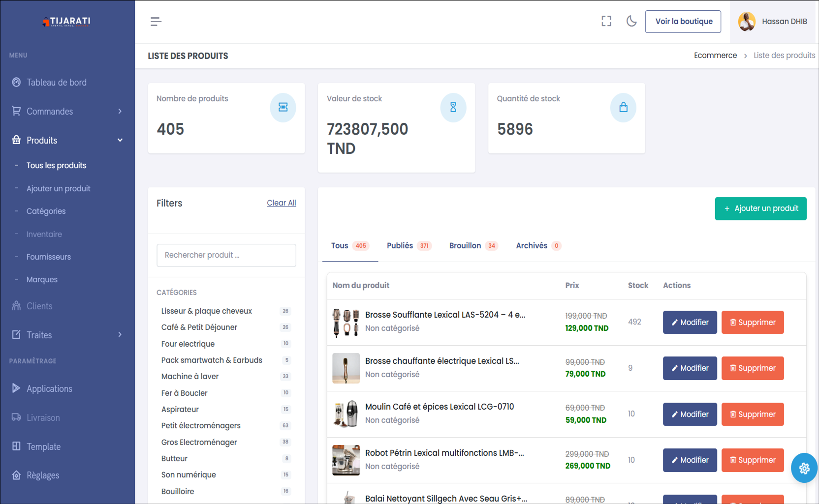Delete the Brosse Soufflante Lexical product

click(753, 322)
